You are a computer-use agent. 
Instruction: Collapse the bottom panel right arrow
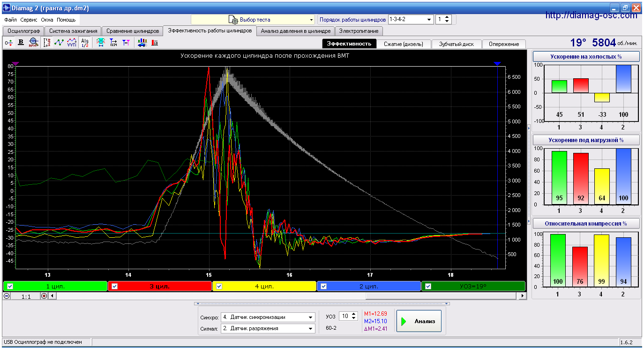(447, 303)
